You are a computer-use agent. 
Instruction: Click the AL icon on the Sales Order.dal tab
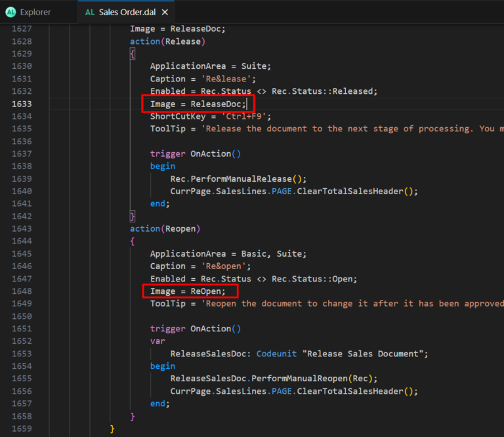click(90, 12)
